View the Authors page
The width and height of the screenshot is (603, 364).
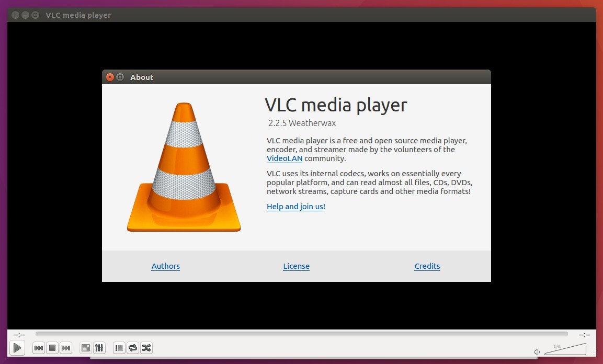click(x=165, y=266)
